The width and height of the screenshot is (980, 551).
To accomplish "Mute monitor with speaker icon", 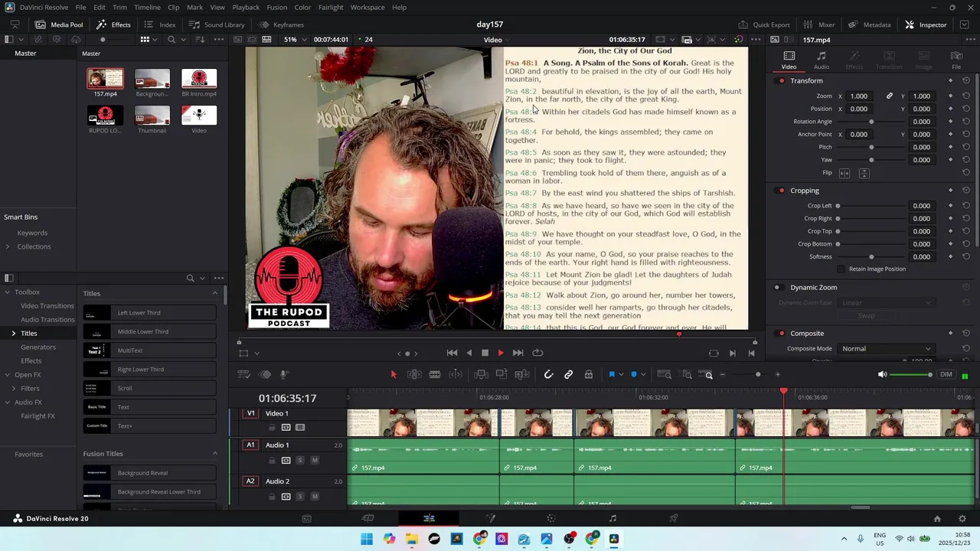I will 882,375.
